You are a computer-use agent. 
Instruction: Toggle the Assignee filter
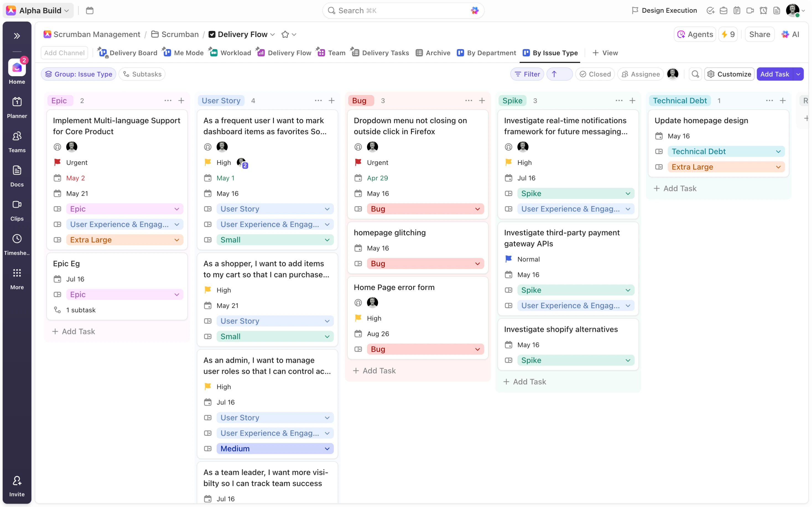coord(640,74)
